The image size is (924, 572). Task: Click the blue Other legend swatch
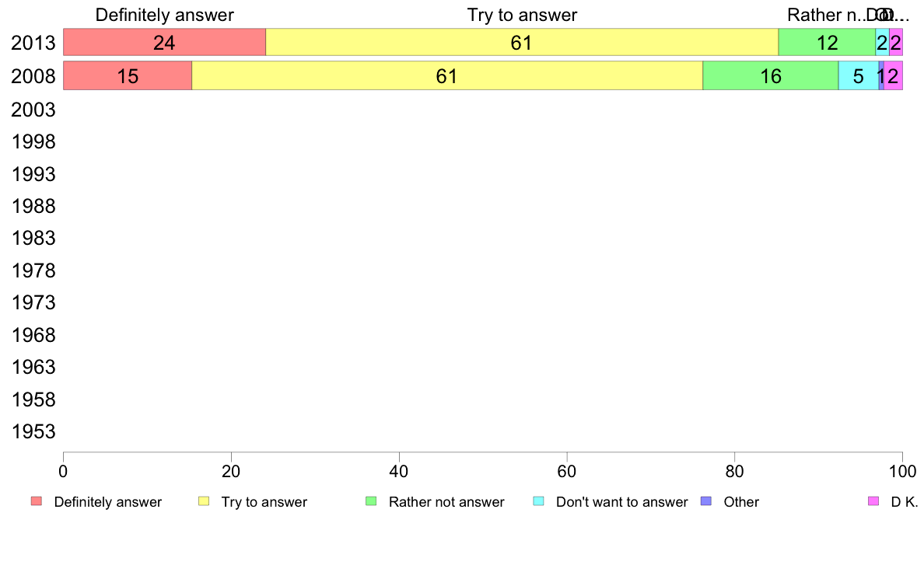tap(706, 501)
